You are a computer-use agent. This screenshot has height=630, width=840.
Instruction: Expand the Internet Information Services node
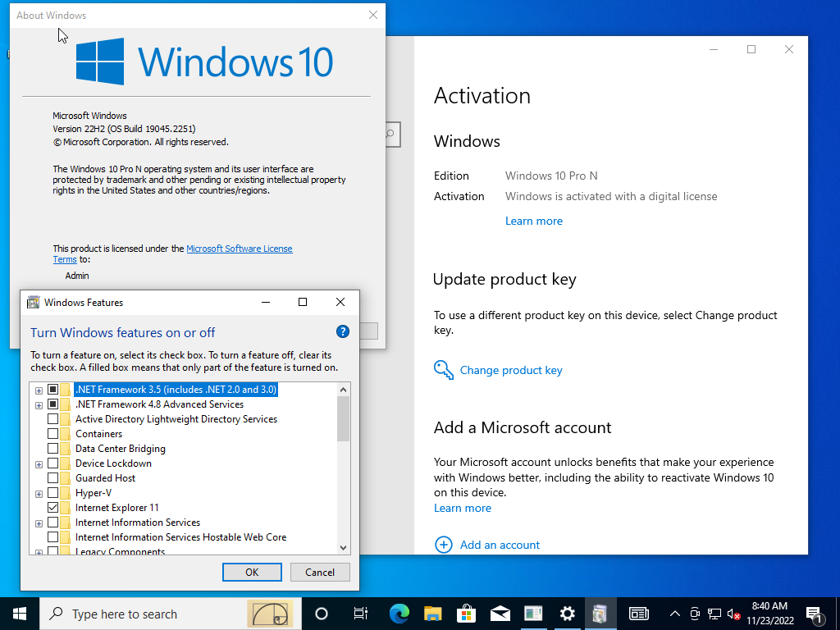[39, 523]
